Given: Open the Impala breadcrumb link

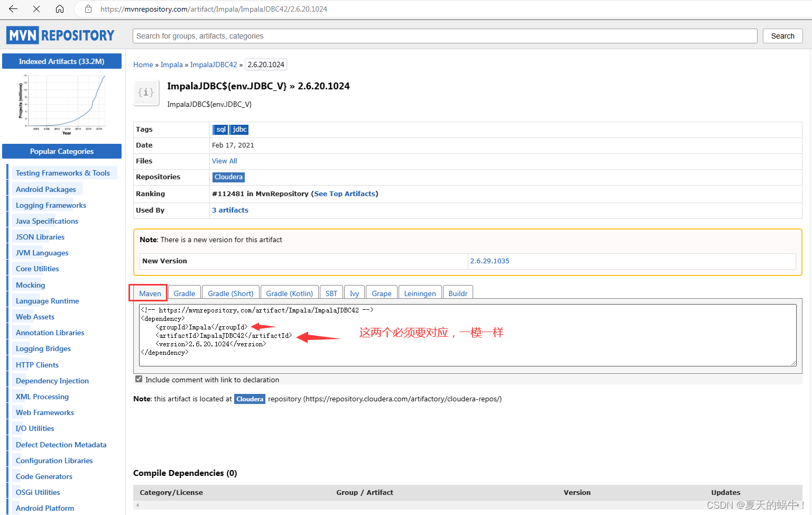Looking at the screenshot, I should [x=171, y=65].
